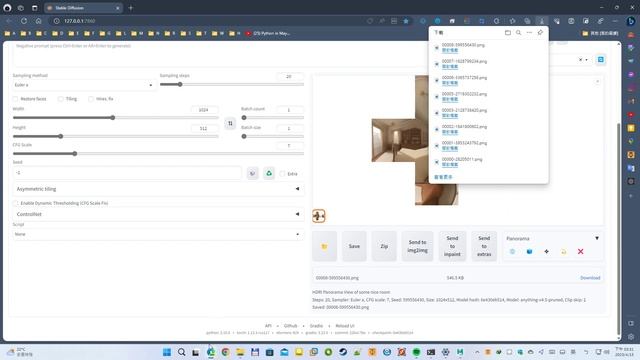The width and height of the screenshot is (640, 360).
Task: Open terminal from the taskbar
Action: coord(431,352)
